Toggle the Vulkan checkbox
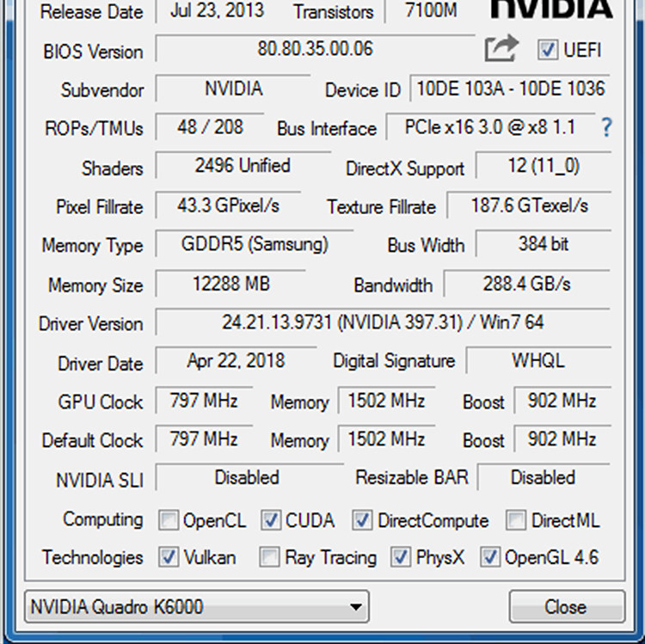Screen dimensions: 645x644 tap(169, 557)
